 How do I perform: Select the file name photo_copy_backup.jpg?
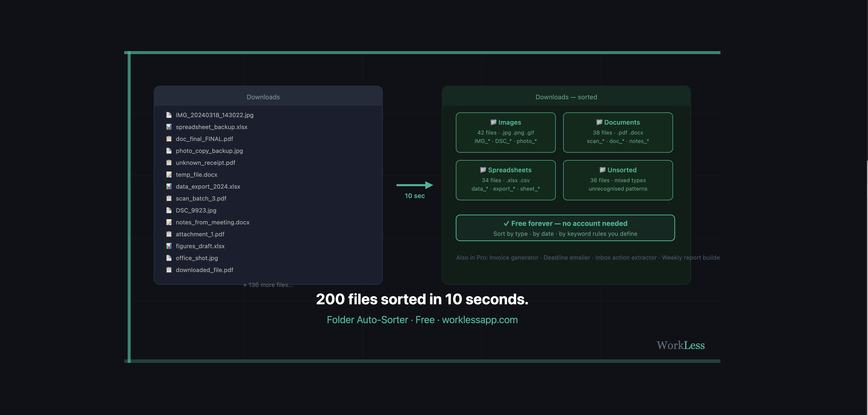[x=209, y=151]
